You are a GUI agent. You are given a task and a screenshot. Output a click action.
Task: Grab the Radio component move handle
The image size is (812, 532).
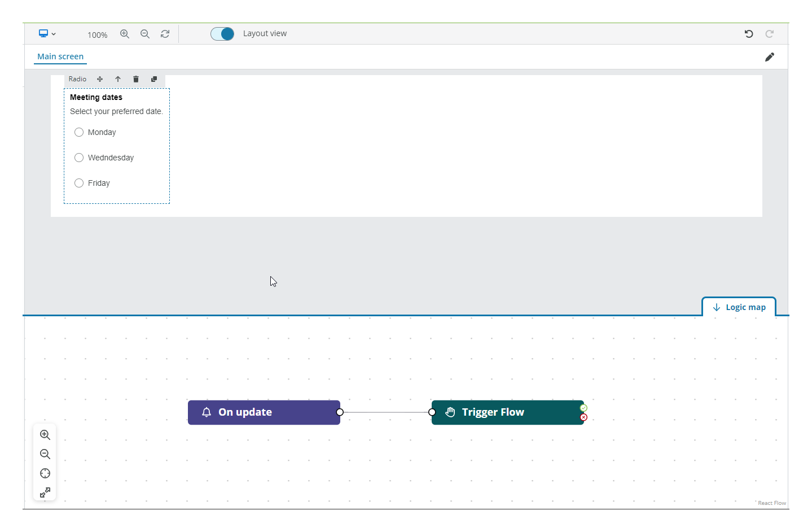coord(100,79)
